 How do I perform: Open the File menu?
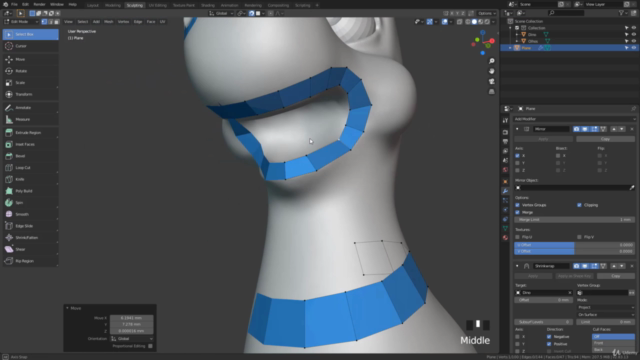tap(14, 4)
